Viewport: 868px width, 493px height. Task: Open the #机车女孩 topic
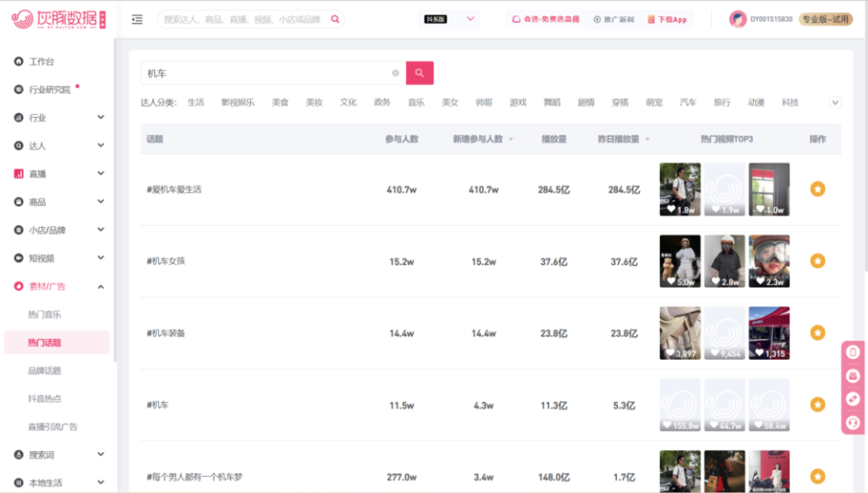pos(166,261)
